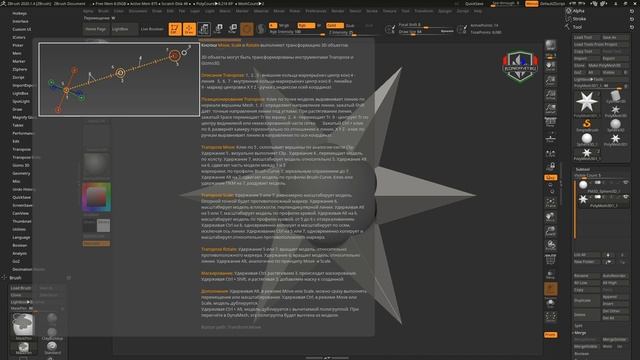Screen dimensions: 640x360
Task: Toggle the Transp icon in right shelf
Action: (551, 274)
